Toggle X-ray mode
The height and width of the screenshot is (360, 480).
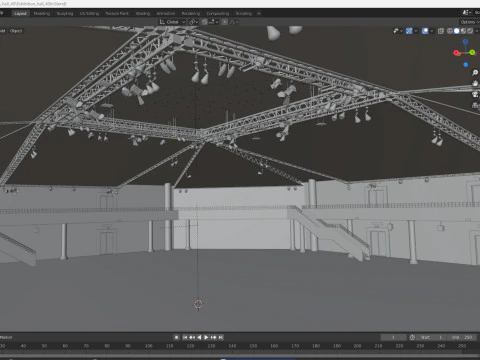(441, 31)
